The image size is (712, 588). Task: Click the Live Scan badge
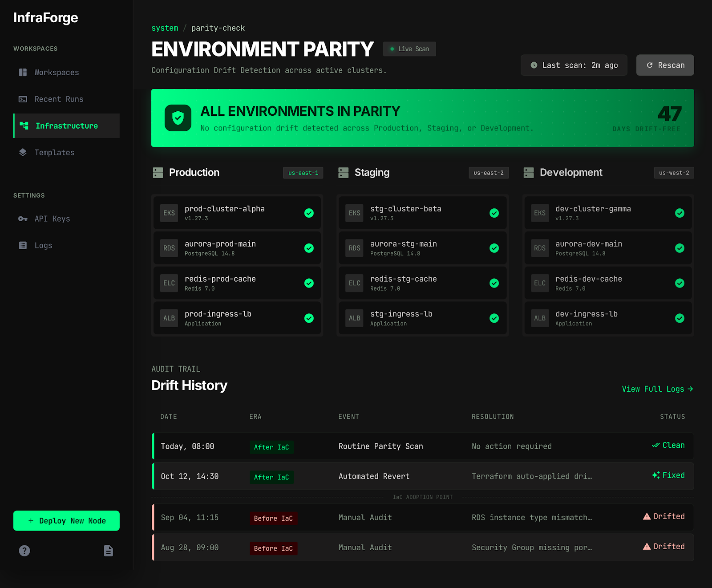point(409,49)
